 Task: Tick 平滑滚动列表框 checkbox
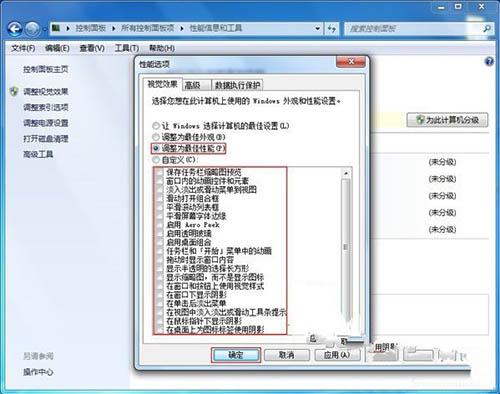[x=160, y=207]
